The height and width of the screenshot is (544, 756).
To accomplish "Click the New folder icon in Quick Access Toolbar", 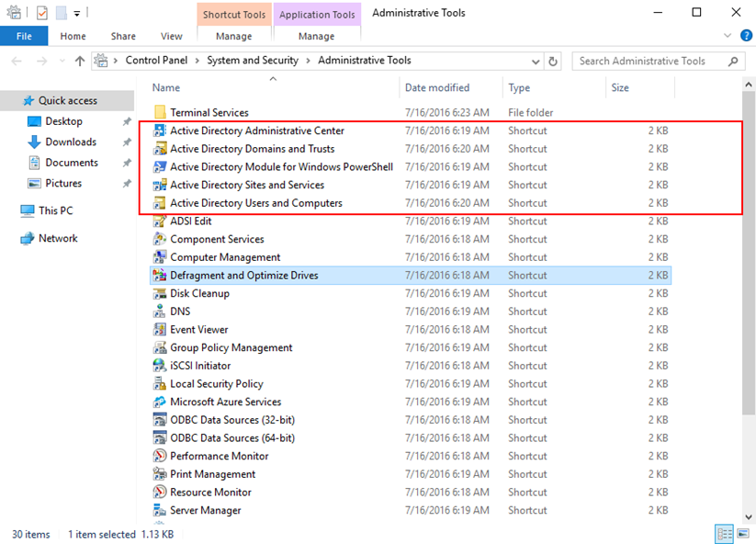I will tap(62, 13).
